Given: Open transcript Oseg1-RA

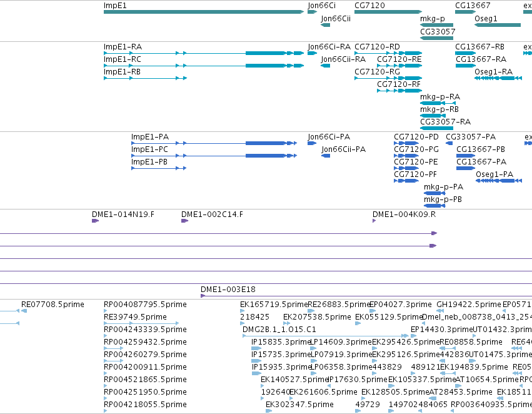Looking at the screenshot, I should pyautogui.click(x=494, y=72).
